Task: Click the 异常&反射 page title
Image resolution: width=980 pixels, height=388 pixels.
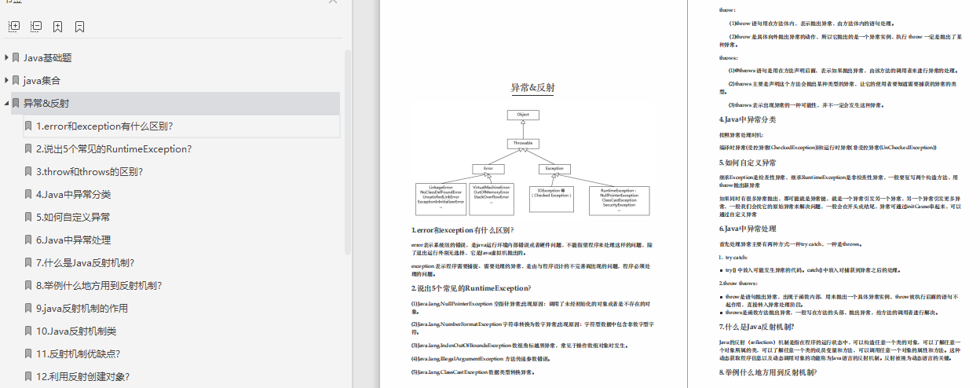Action: click(532, 87)
